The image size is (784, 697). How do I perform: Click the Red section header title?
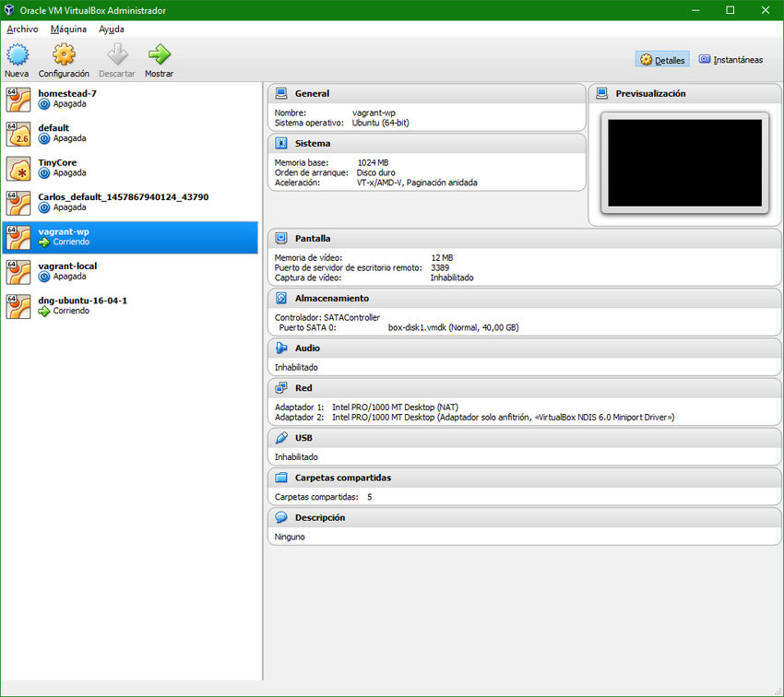303,388
